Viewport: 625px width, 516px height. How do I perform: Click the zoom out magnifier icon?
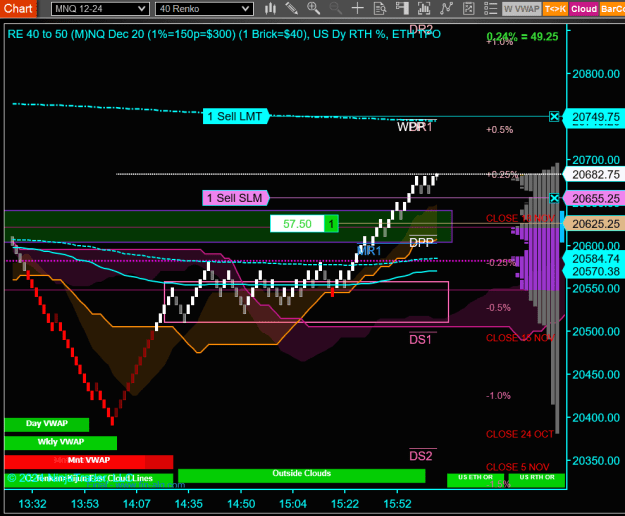[335, 8]
